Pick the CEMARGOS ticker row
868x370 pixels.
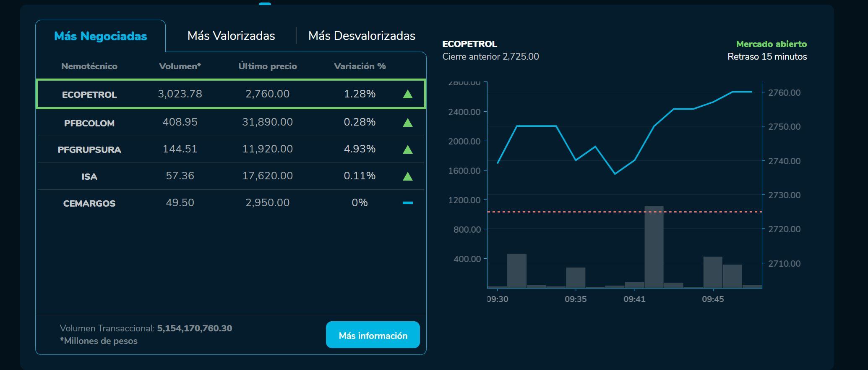[x=89, y=203]
